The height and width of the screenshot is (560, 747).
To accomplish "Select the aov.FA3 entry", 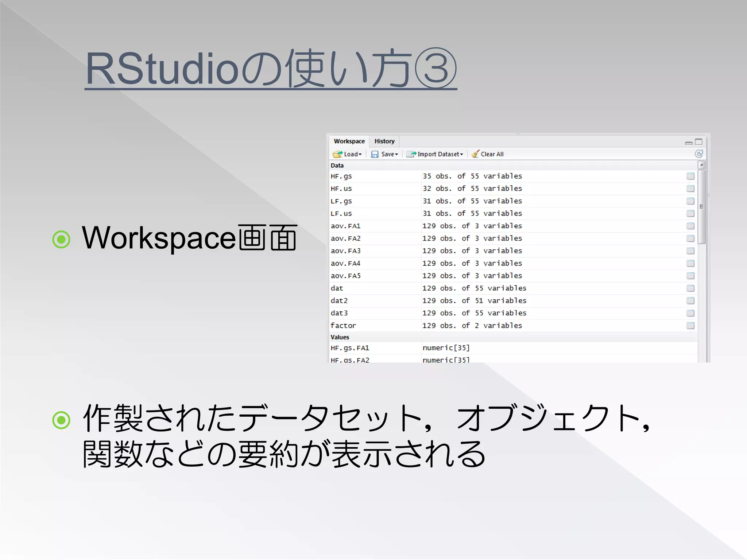I will [x=345, y=251].
